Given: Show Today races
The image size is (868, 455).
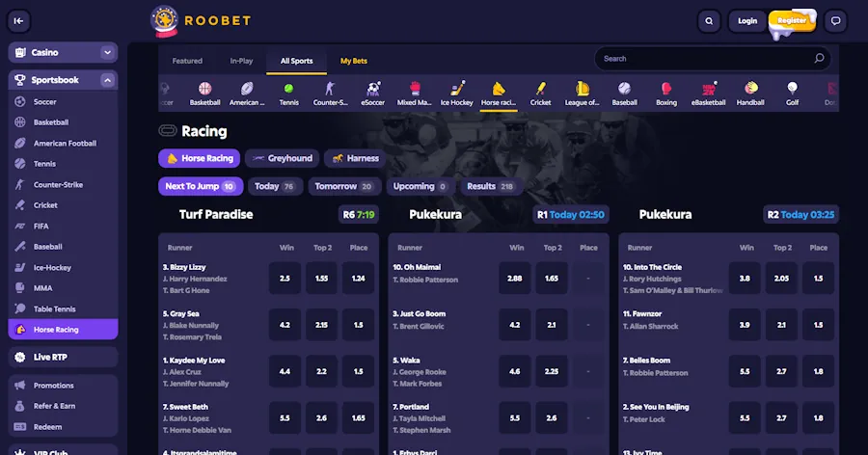Looking at the screenshot, I should (275, 187).
